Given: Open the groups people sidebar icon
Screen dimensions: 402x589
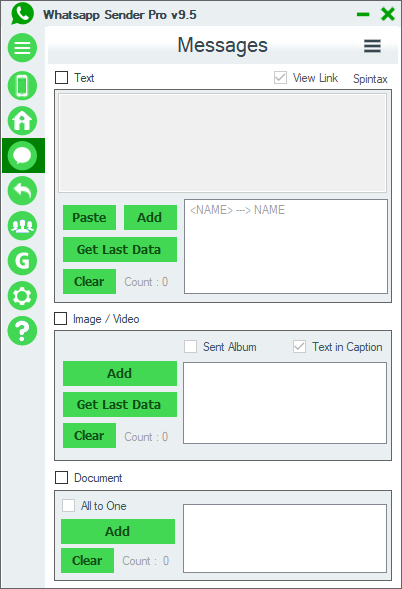Looking at the screenshot, I should pyautogui.click(x=22, y=226).
